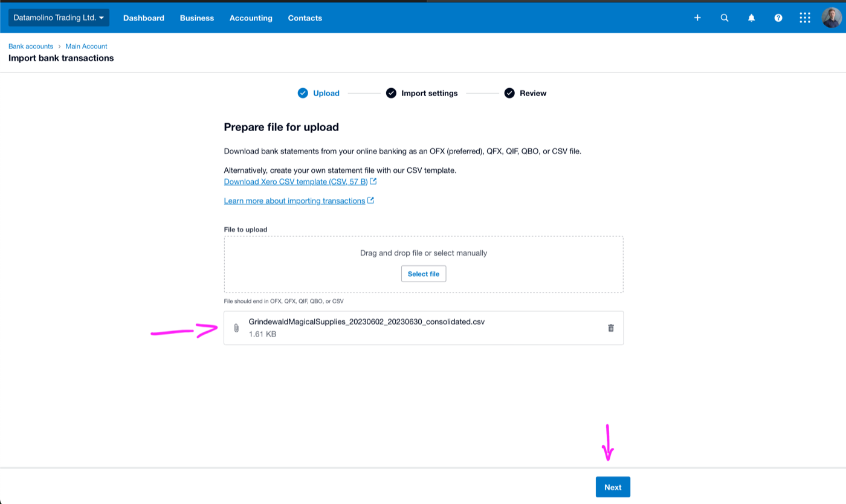This screenshot has width=846, height=504.
Task: Open the search icon in the top bar
Action: (724, 18)
